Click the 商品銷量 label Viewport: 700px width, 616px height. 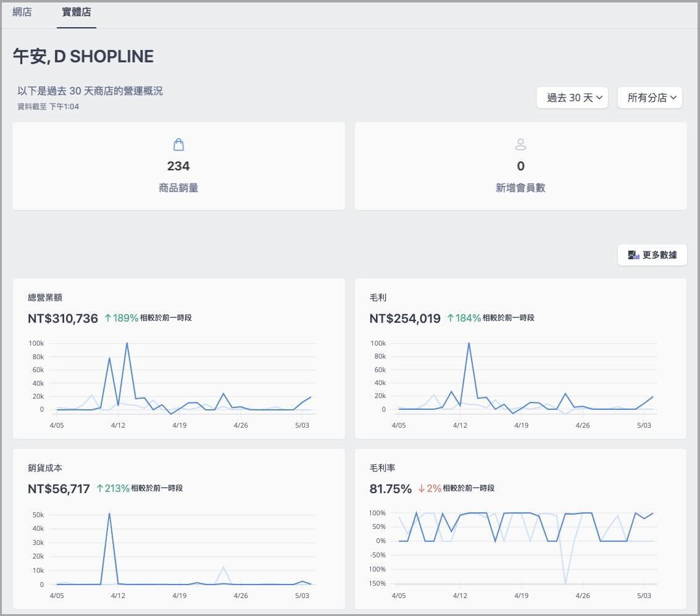(178, 188)
